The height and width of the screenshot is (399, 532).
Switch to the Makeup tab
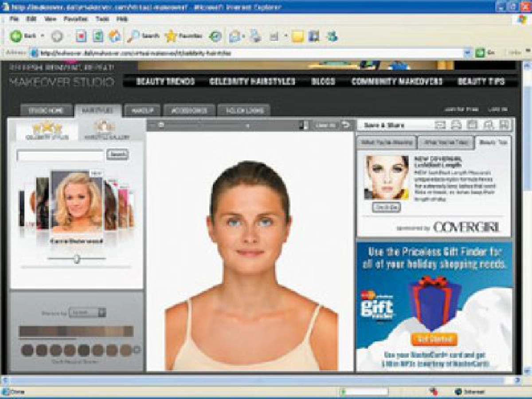coord(142,110)
